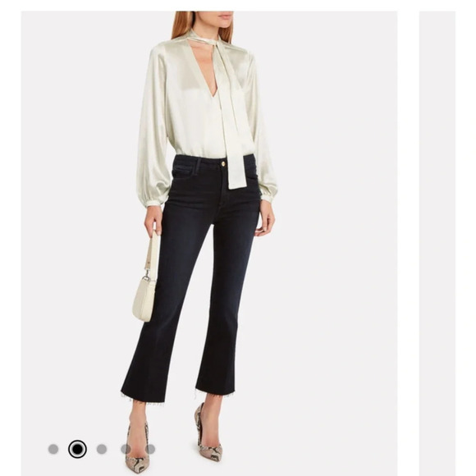Click the right snakeskin heel on the floor
This screenshot has width=476, height=476.
click(208, 434)
